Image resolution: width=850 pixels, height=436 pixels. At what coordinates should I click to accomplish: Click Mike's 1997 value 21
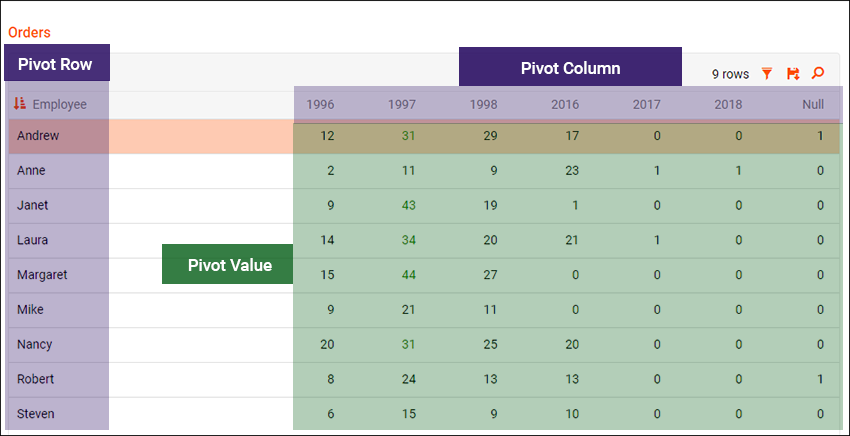409,310
